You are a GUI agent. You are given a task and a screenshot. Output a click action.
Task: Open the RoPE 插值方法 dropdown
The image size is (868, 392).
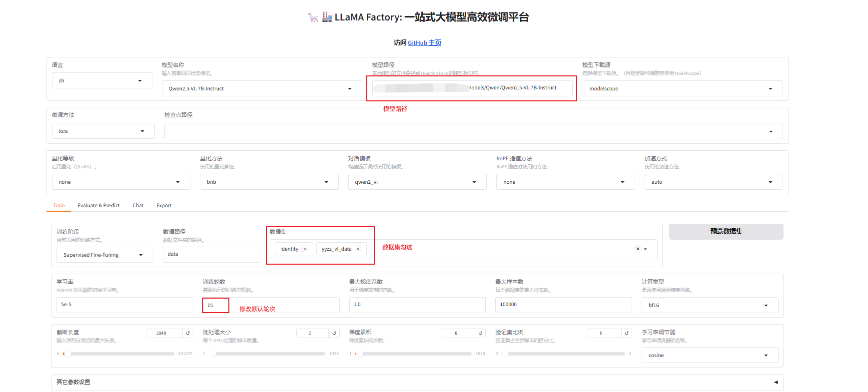click(x=566, y=182)
